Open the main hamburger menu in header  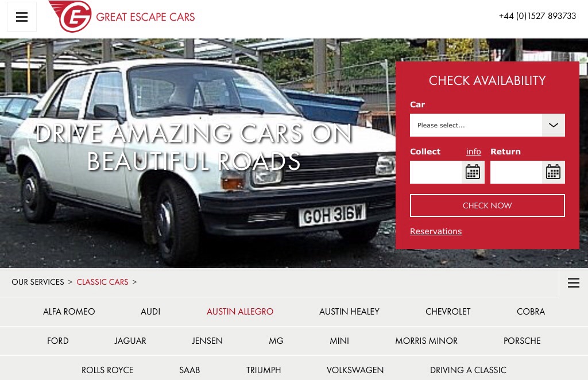(x=22, y=17)
